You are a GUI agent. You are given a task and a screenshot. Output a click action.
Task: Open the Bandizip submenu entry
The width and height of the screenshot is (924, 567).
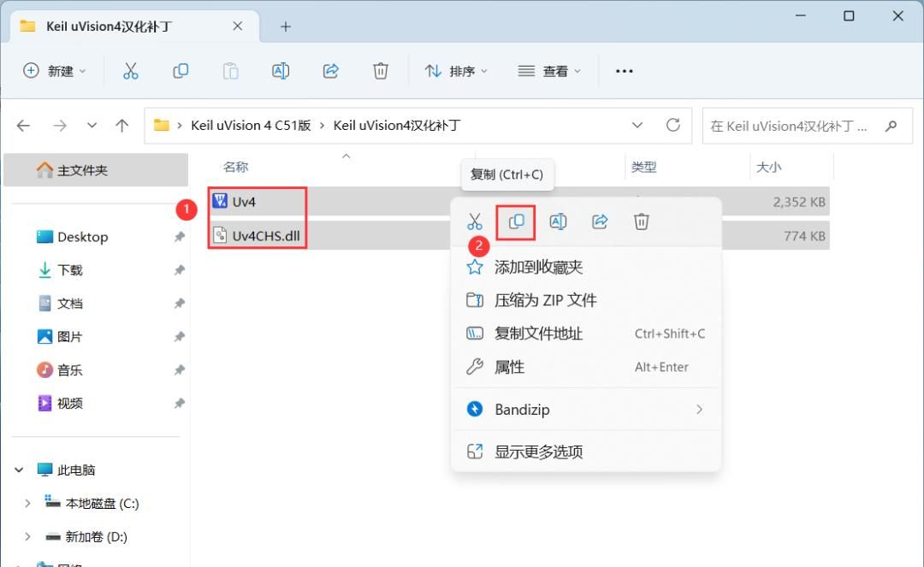click(x=524, y=409)
